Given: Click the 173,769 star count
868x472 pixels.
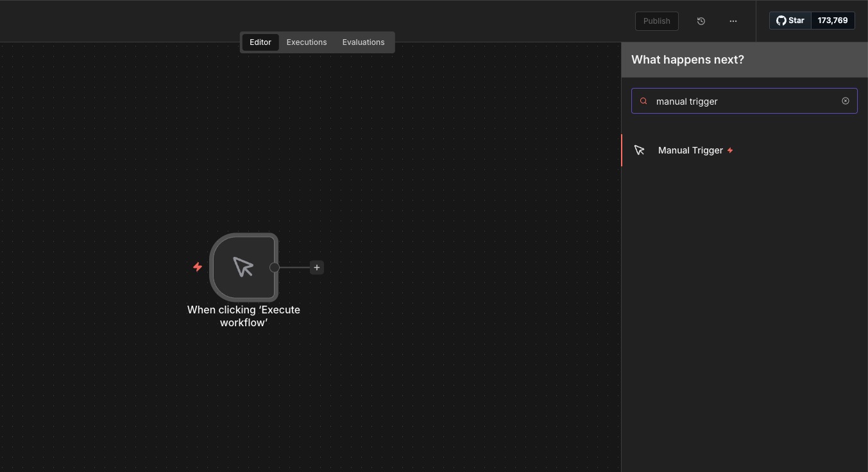Looking at the screenshot, I should [x=832, y=21].
